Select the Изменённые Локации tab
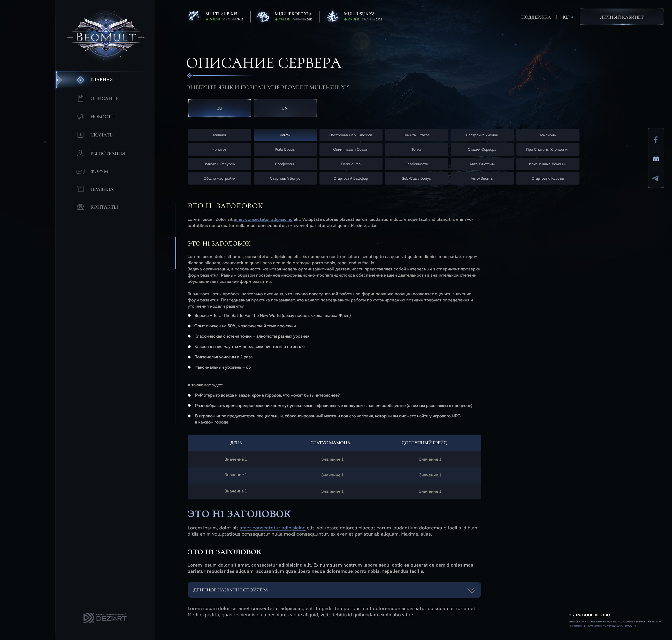This screenshot has height=640, width=672. [x=547, y=164]
